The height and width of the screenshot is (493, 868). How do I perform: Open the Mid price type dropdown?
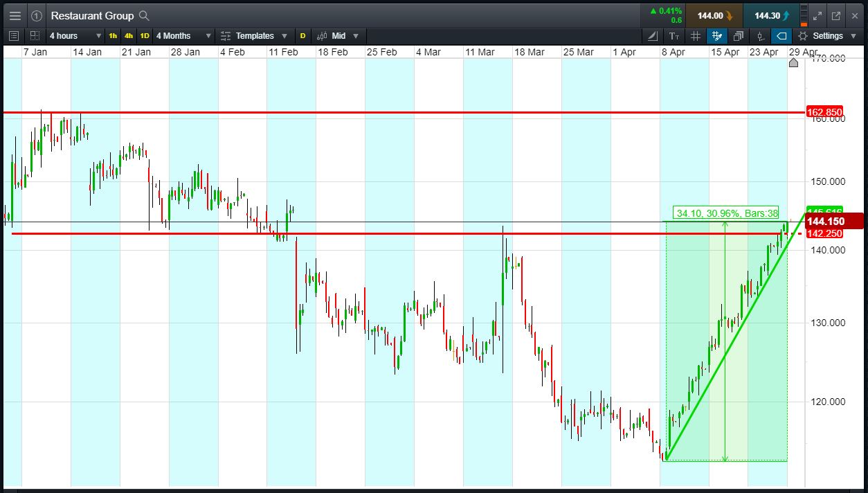click(x=338, y=36)
